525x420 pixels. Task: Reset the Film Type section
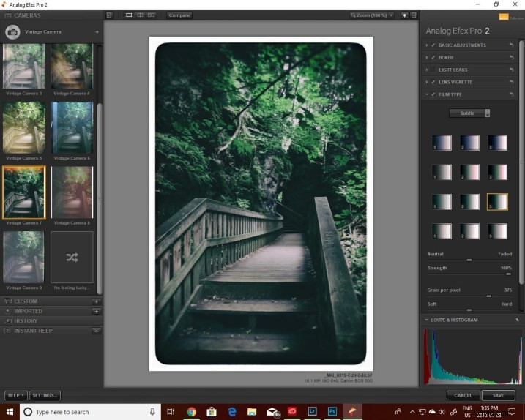[511, 94]
